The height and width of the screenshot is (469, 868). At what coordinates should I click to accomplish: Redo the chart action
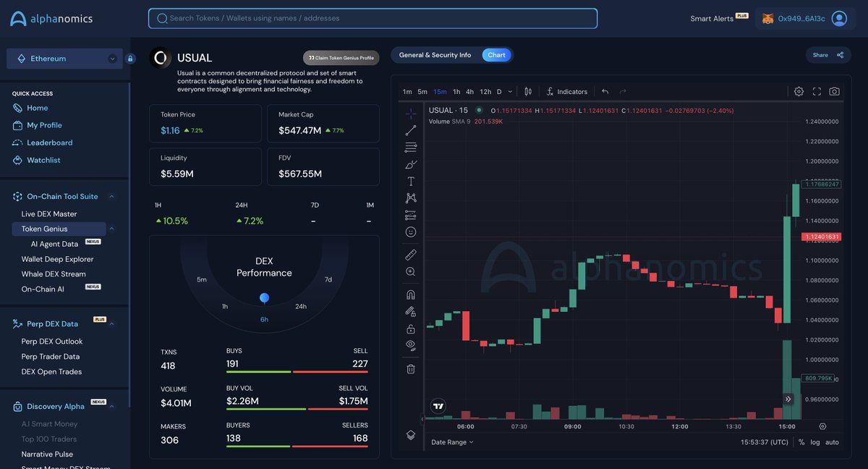(623, 92)
